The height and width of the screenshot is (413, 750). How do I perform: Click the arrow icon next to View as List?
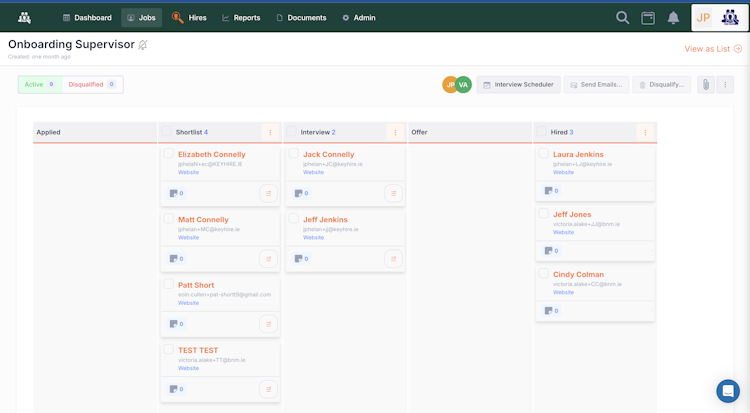point(738,49)
